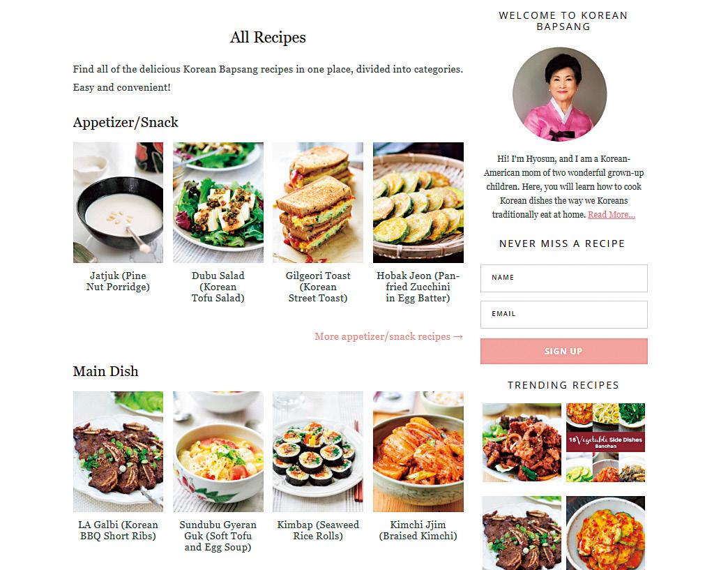This screenshot has width=728, height=570.
Task: Focus the NAME input field
Action: (x=563, y=278)
